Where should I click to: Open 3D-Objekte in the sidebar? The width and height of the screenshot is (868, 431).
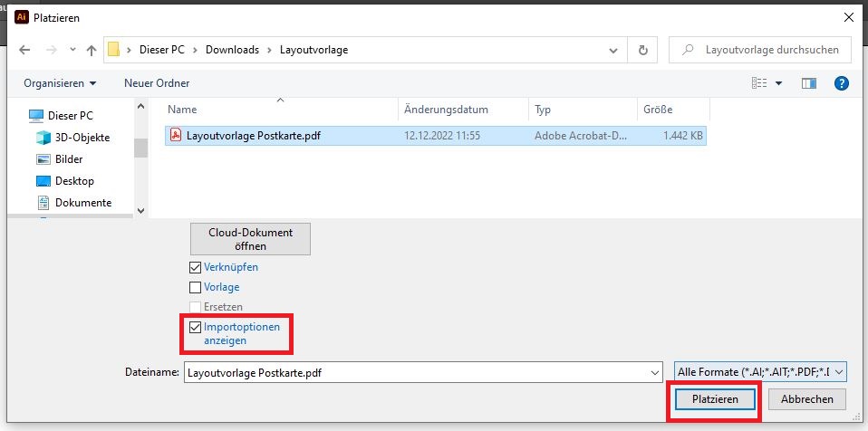pos(82,138)
